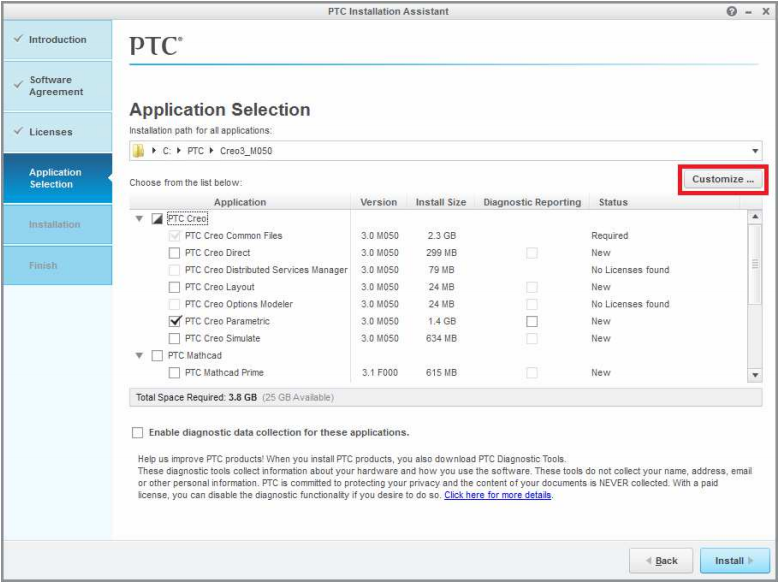Check the PTC Creo Layout checkbox
The image size is (780, 584).
click(x=174, y=287)
